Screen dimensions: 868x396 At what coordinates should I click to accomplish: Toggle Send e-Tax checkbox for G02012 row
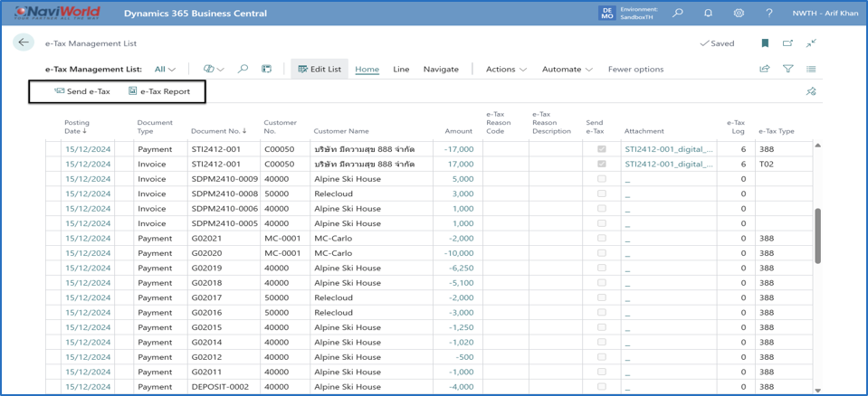[601, 357]
